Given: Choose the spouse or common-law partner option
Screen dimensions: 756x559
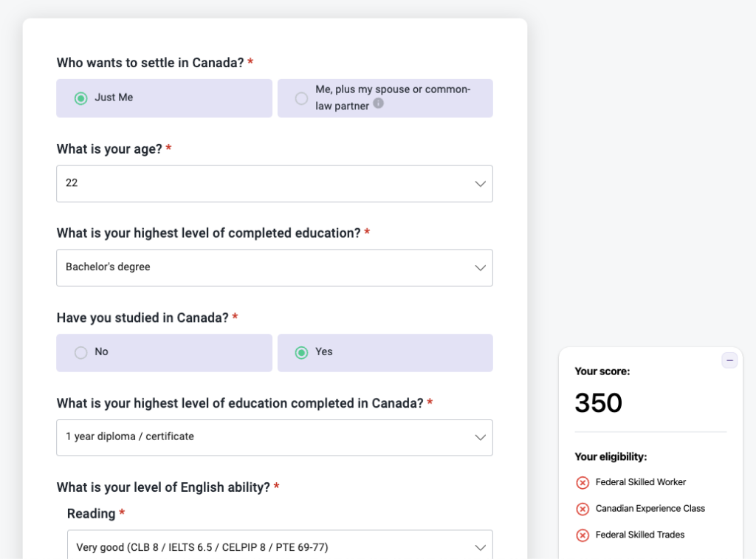Looking at the screenshot, I should point(385,97).
